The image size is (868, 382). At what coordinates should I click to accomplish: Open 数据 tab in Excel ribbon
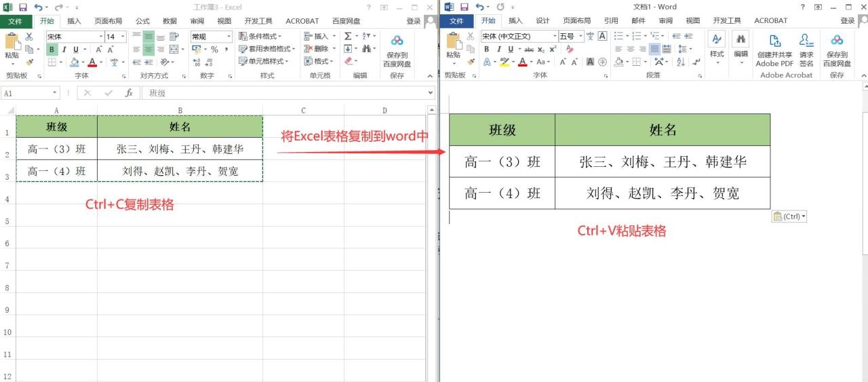(x=170, y=21)
